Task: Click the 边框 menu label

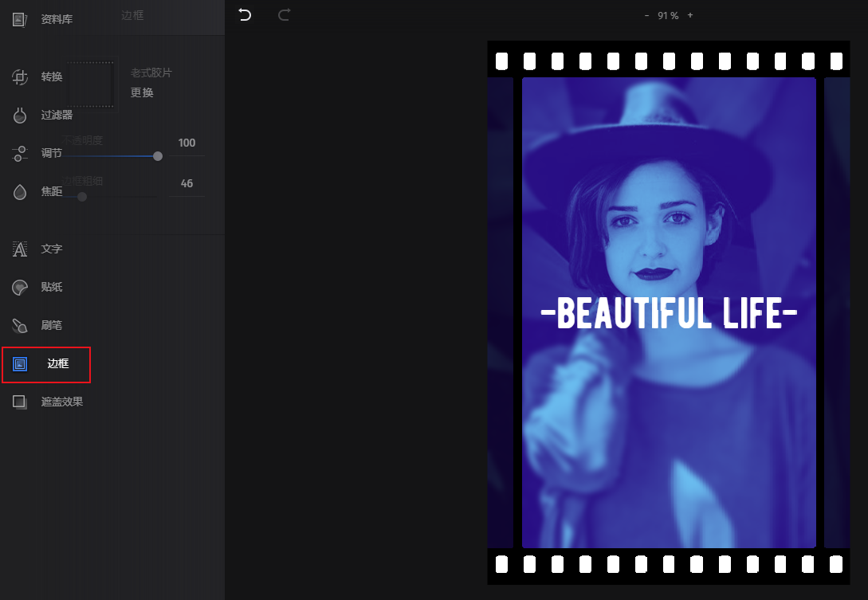Action: 58,363
